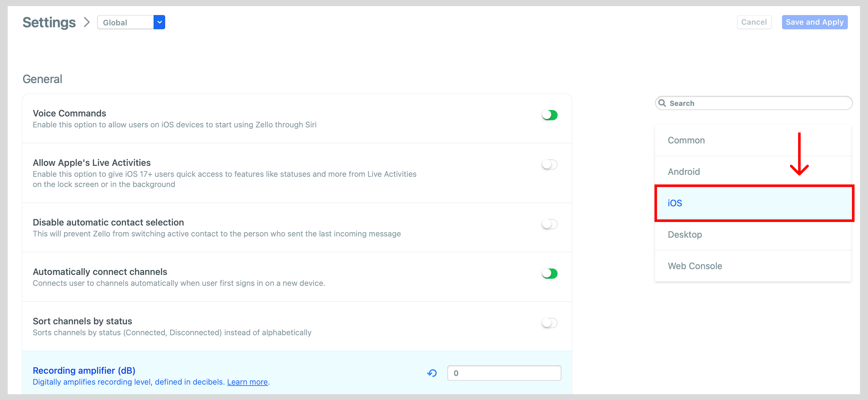Select the Android category
This screenshot has width=868, height=400.
[x=753, y=171]
